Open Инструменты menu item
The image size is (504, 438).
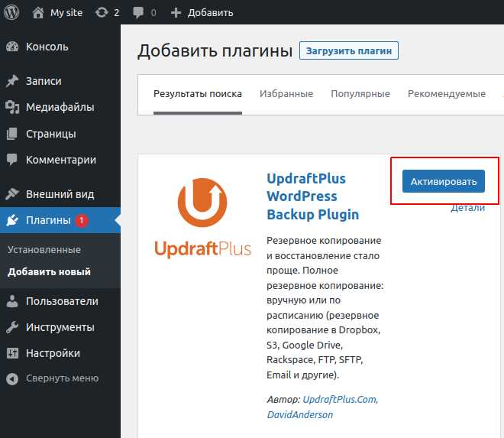pyautogui.click(x=60, y=327)
